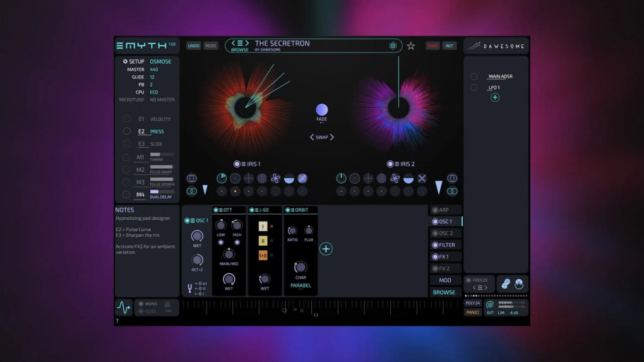
Task: Go to next preset arrow
Action: click(x=247, y=43)
